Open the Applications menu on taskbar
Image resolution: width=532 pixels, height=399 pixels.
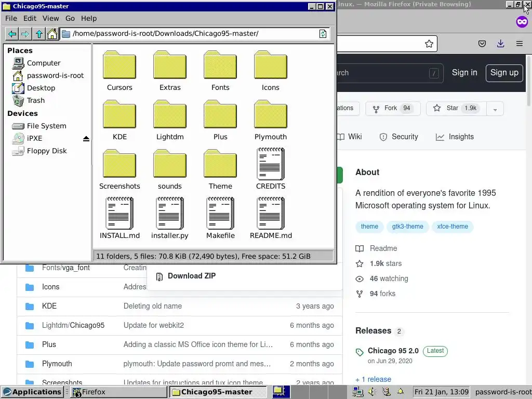click(33, 392)
